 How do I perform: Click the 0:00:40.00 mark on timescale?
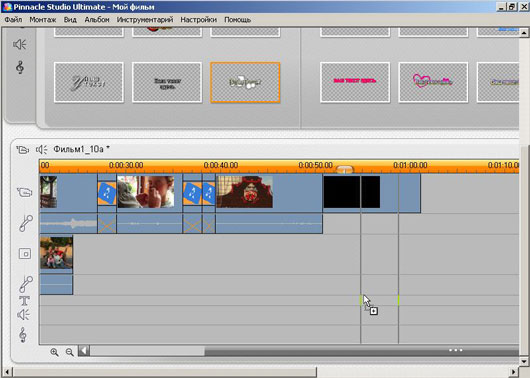(x=221, y=165)
